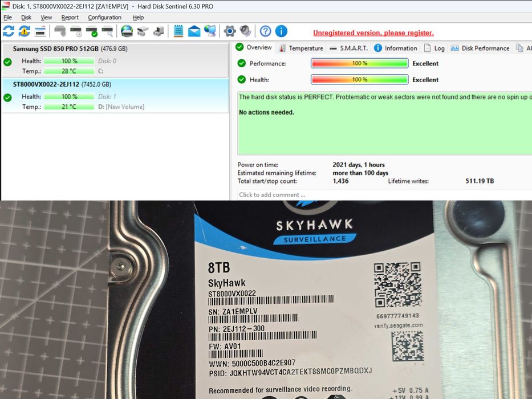Screen dimensions: 532x399
Task: Click the globe over disk icon
Action: click(127, 31)
